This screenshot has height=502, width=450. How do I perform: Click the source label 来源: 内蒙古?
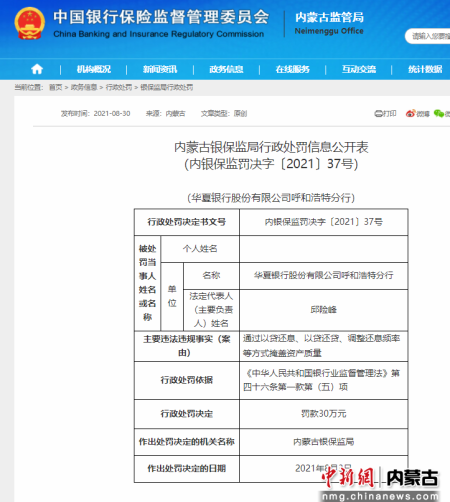(x=166, y=114)
